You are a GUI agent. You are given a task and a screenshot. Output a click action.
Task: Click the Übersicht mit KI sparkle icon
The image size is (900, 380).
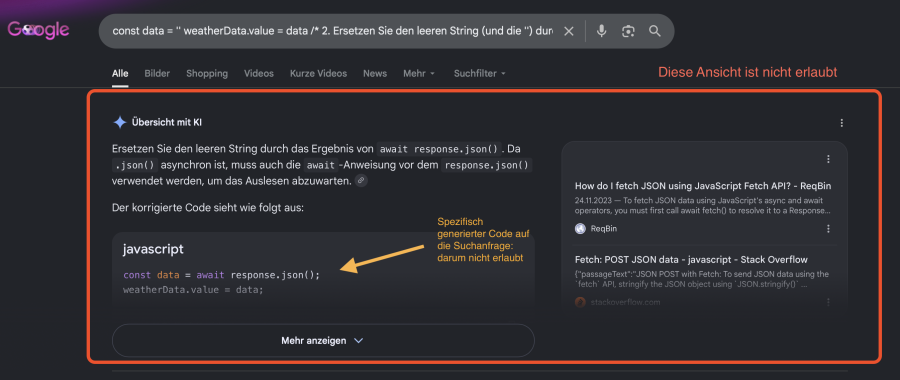(119, 122)
